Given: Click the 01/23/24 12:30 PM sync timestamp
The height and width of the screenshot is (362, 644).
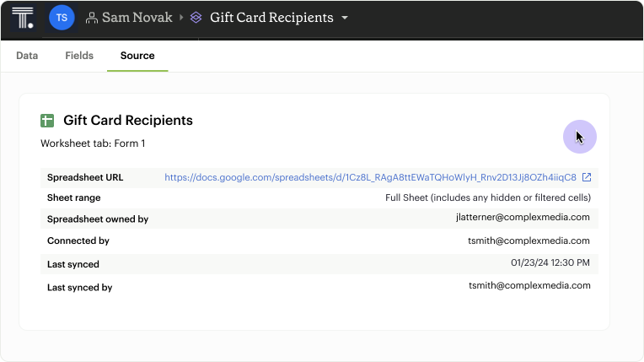Looking at the screenshot, I should click(550, 263).
